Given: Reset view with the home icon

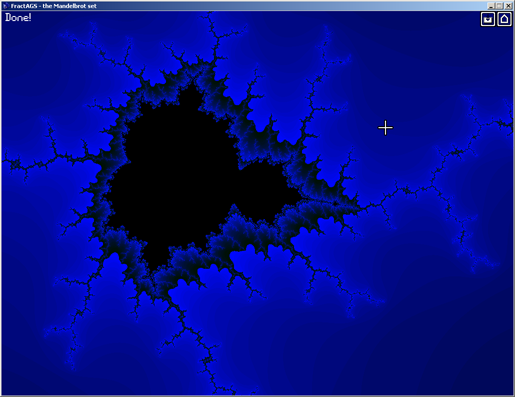Looking at the screenshot, I should coord(504,19).
